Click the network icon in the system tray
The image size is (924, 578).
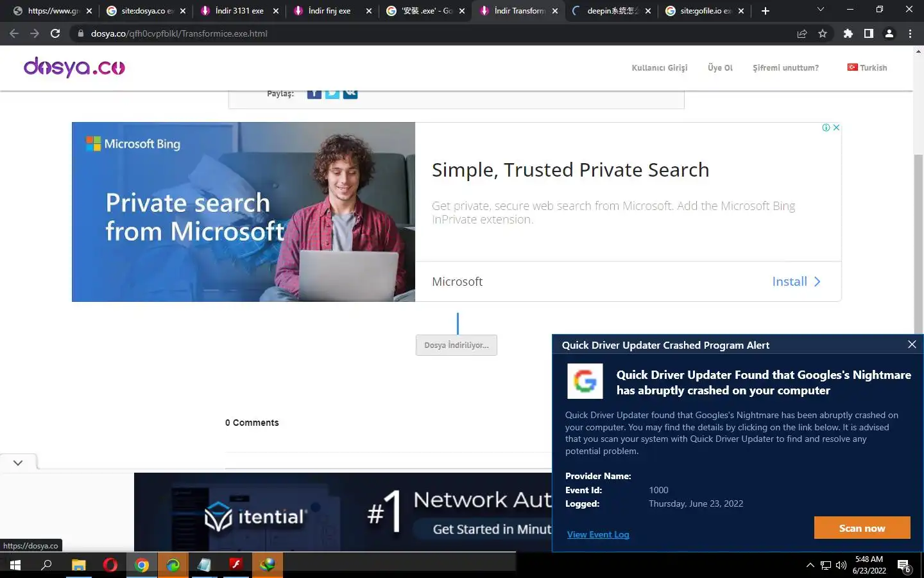pyautogui.click(x=826, y=565)
